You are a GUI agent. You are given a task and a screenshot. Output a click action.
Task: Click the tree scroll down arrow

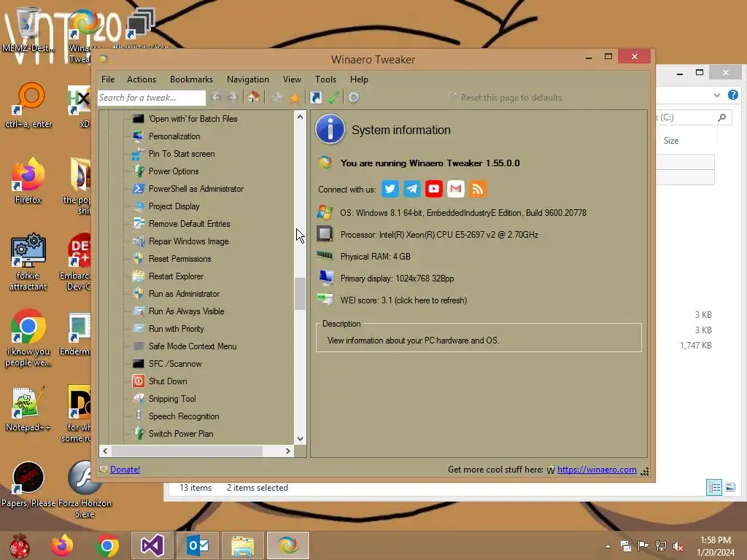[300, 438]
